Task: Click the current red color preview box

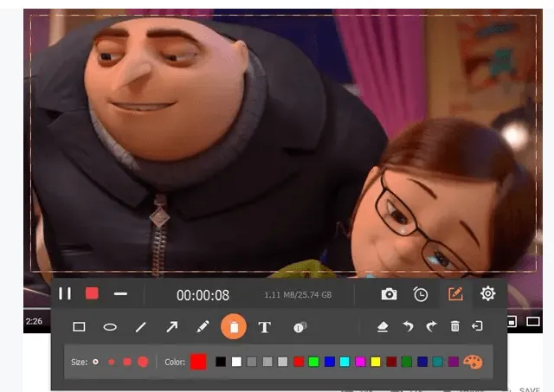Action: 198,362
